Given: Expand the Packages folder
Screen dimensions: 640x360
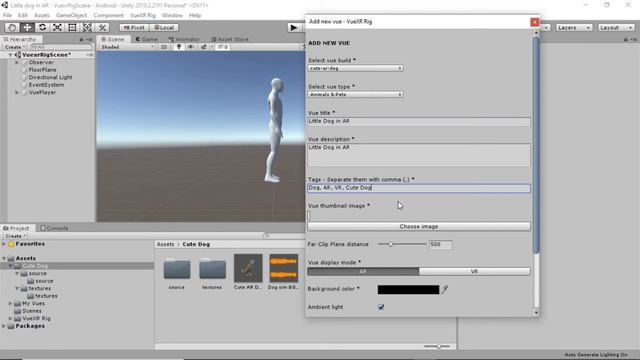Looking at the screenshot, I should pos(4,326).
